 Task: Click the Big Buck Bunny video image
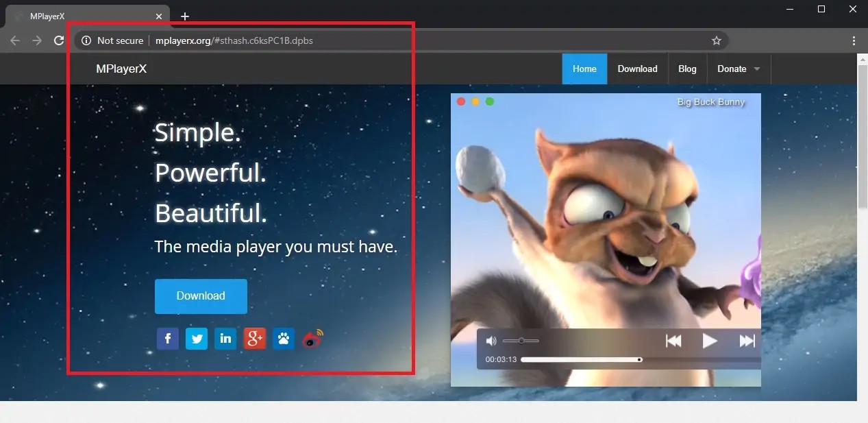pyautogui.click(x=606, y=240)
